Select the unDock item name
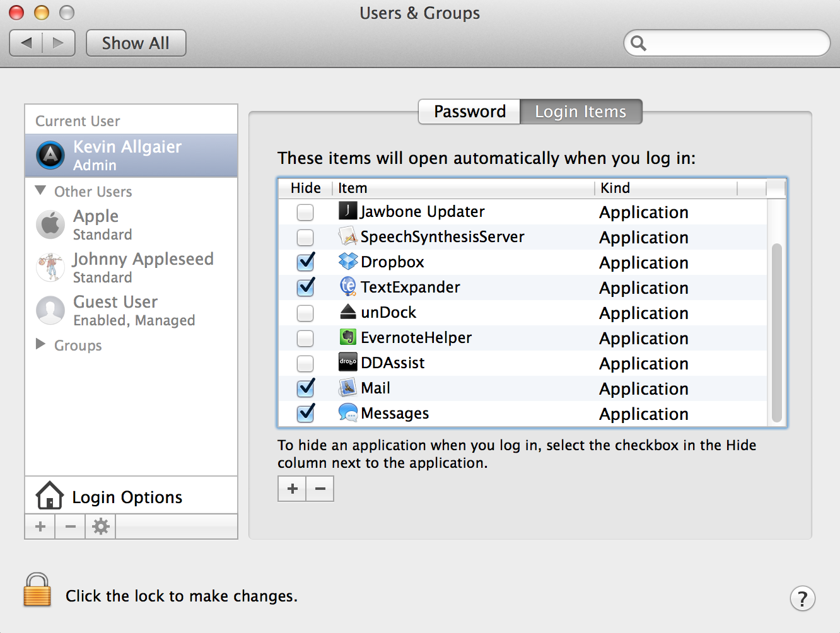Viewport: 840px width, 633px height. pyautogui.click(x=388, y=312)
